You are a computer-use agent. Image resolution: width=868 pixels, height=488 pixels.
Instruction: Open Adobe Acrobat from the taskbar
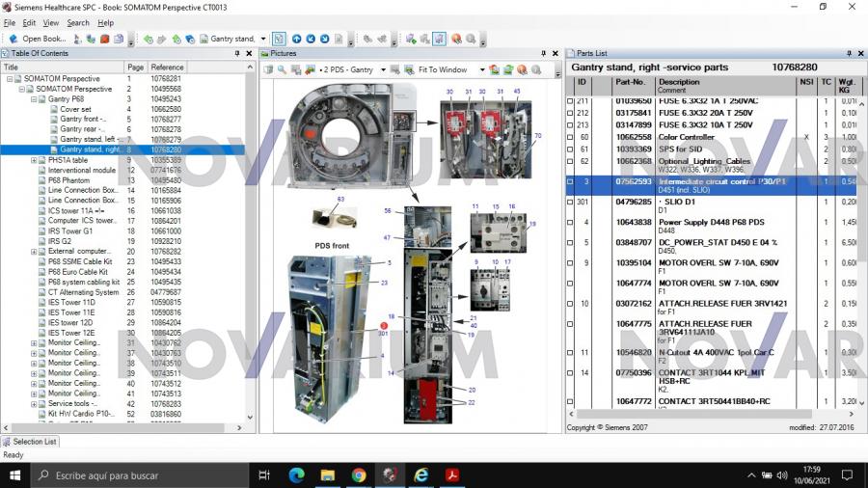[451, 474]
